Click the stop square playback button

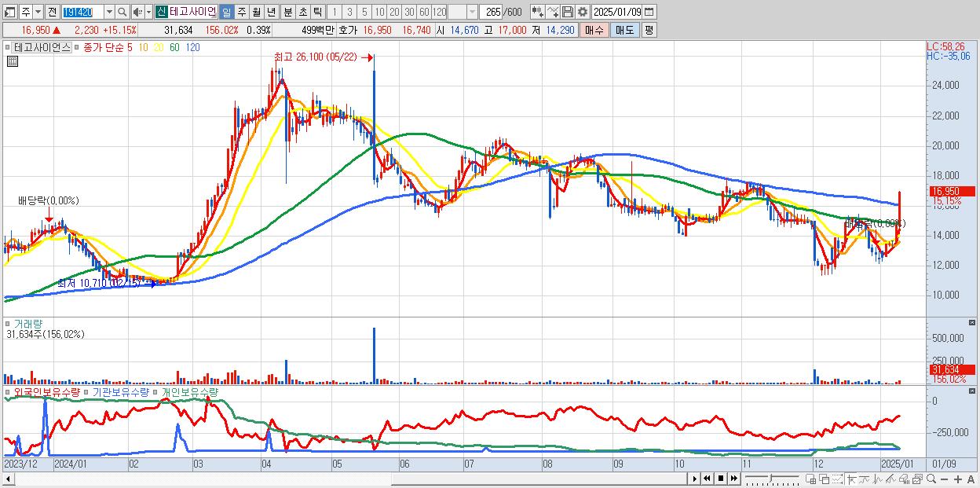tap(720, 479)
